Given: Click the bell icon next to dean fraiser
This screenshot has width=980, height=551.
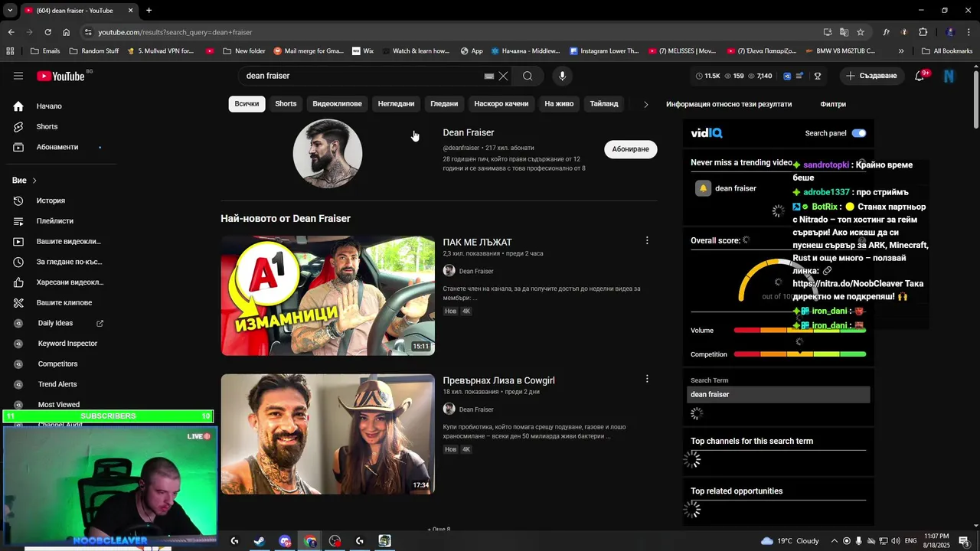Looking at the screenshot, I should click(x=703, y=188).
